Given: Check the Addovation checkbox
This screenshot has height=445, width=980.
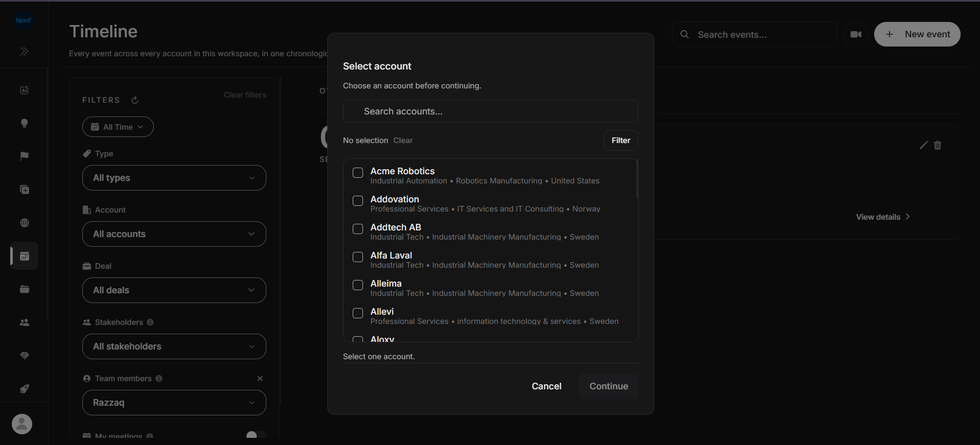Looking at the screenshot, I should click(x=358, y=201).
